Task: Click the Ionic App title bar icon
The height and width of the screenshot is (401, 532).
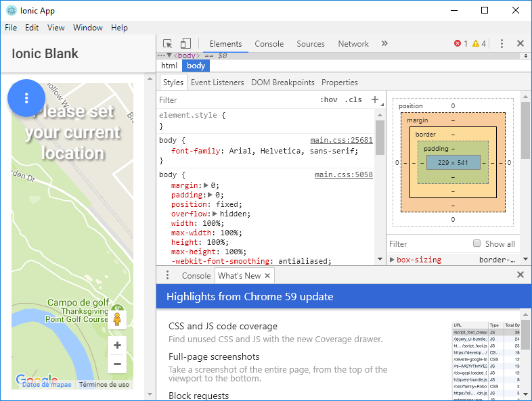Action: pyautogui.click(x=12, y=11)
